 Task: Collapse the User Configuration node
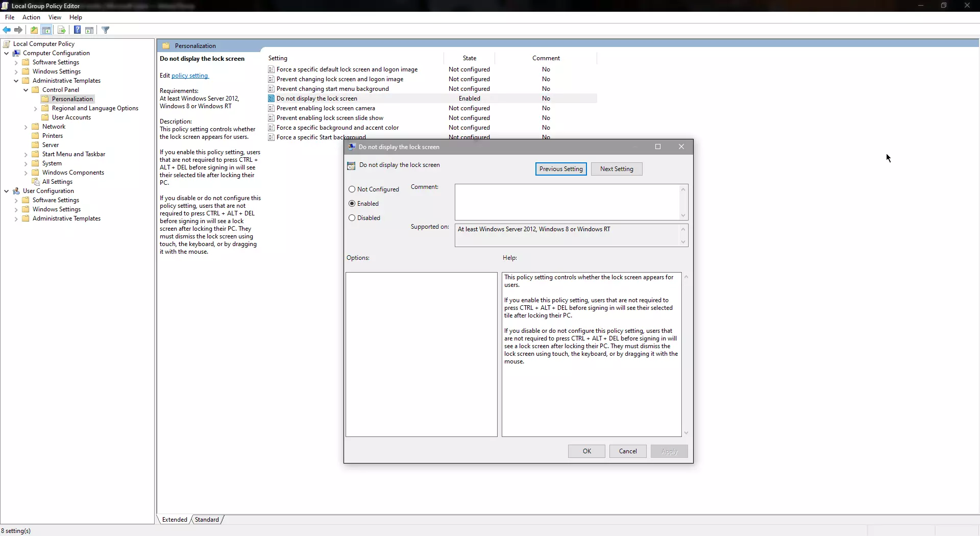point(6,191)
